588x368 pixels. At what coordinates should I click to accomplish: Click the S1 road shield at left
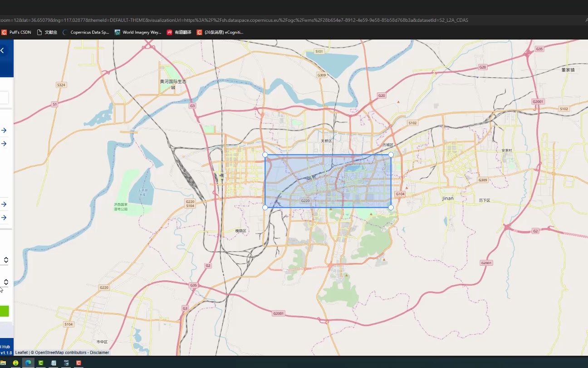55,104
